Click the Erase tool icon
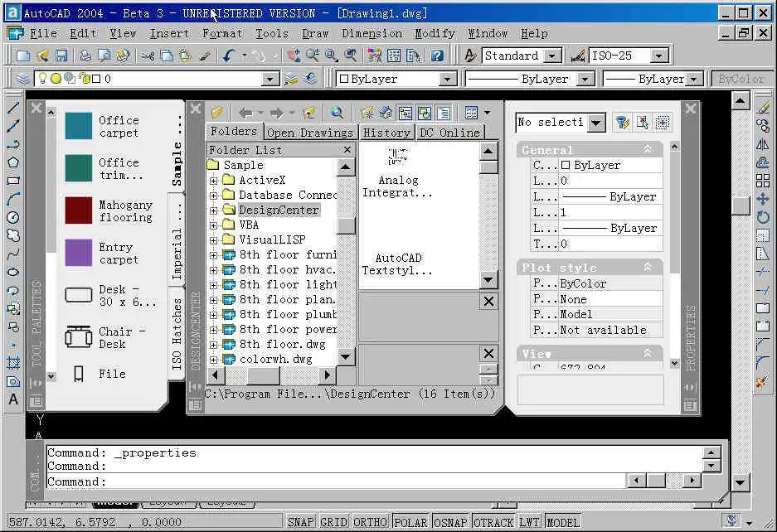Screen dimensions: 777x532 pyautogui.click(x=763, y=109)
